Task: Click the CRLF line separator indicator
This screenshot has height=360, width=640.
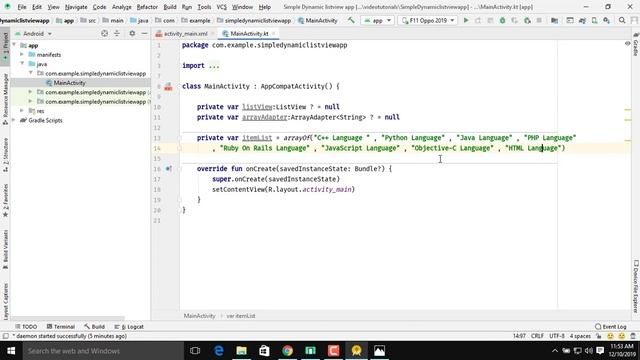Action: (537, 336)
